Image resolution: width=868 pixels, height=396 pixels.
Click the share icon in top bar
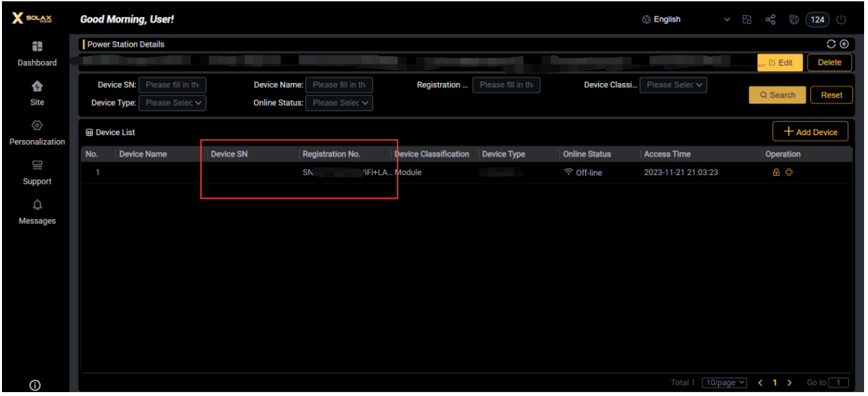coord(770,20)
